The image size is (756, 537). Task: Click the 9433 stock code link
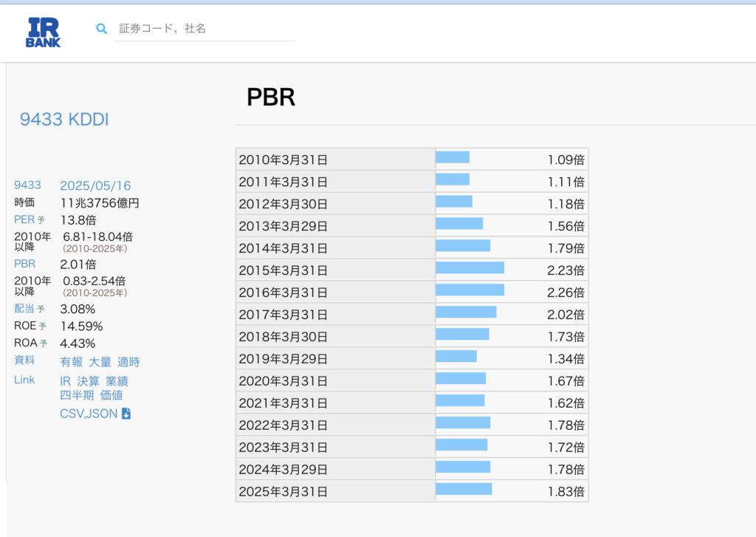[27, 185]
